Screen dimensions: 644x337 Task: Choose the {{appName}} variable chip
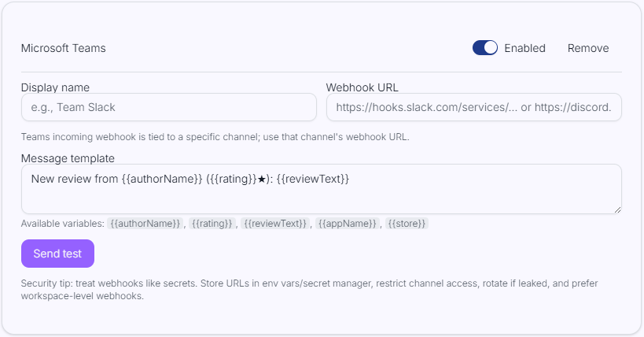(348, 224)
